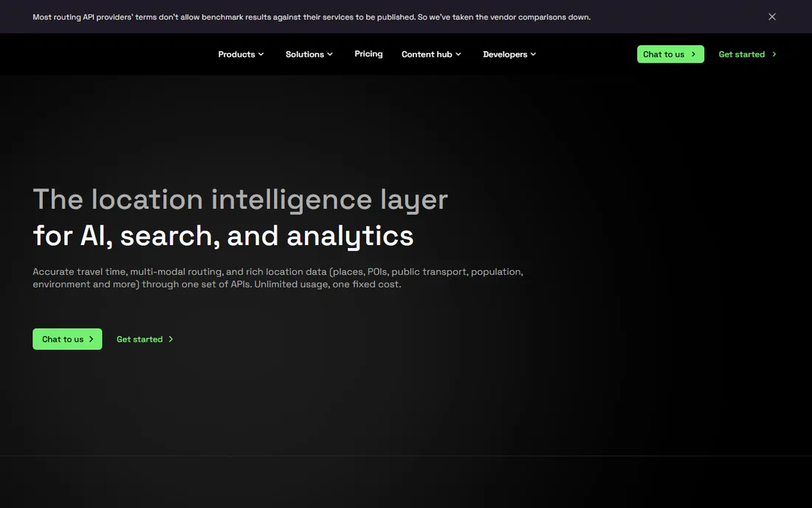Open the Developers dropdown menu

(509, 55)
